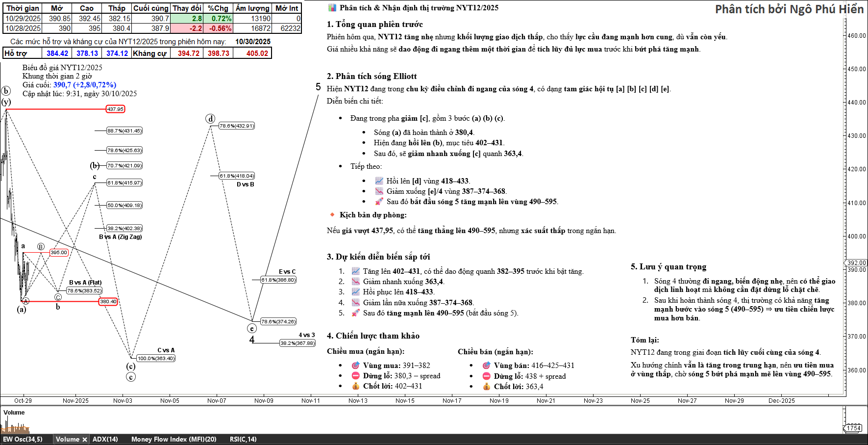The image size is (868, 445).
Task: Click the orange diamond beside 'Kịch bản dự phòng'
Action: tap(332, 215)
